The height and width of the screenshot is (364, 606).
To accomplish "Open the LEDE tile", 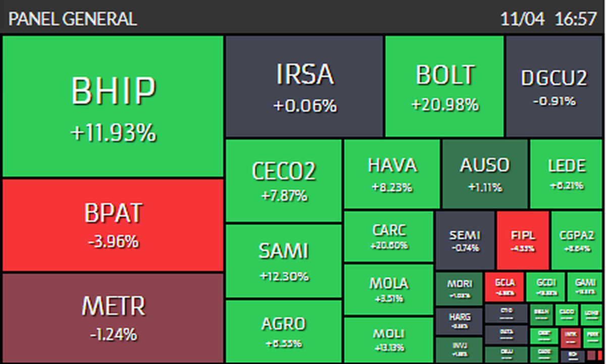I will (x=567, y=174).
